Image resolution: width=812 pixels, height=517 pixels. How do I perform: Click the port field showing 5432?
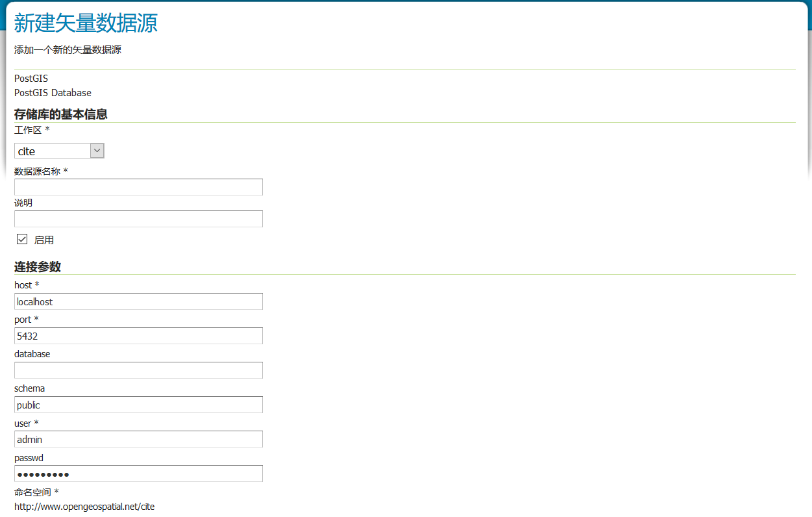tap(138, 336)
